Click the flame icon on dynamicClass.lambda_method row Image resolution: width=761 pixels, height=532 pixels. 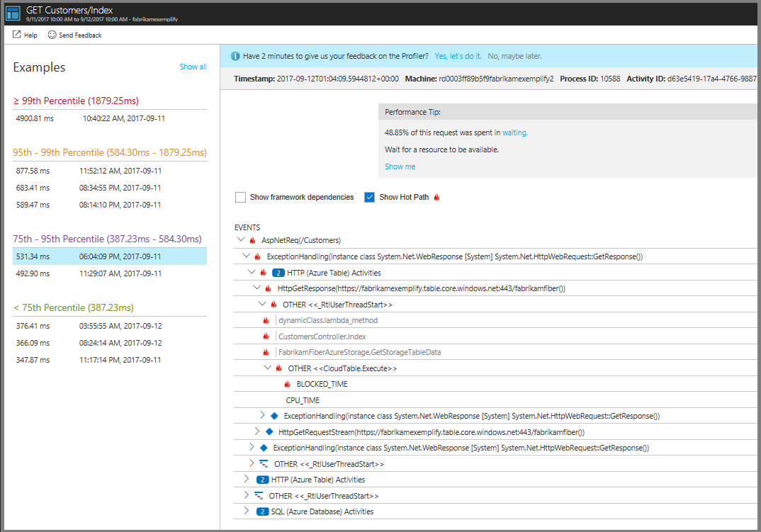point(266,320)
